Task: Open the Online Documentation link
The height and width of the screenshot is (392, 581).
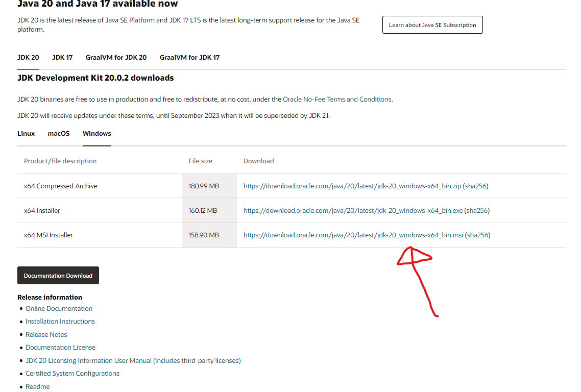Action: pos(59,308)
